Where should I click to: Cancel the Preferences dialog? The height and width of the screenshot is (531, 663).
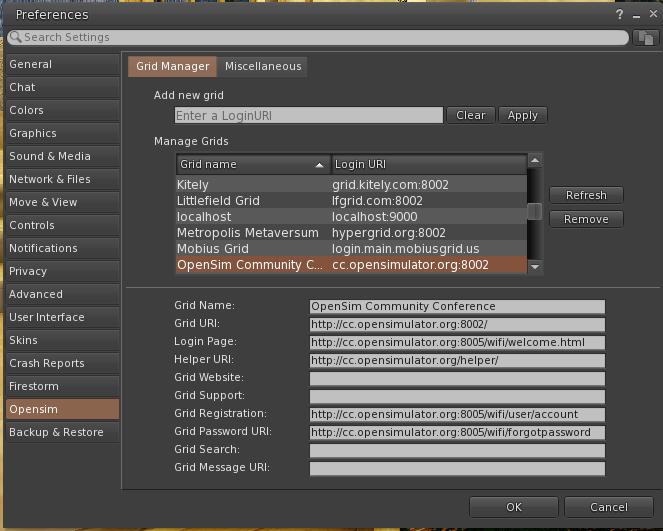pos(609,507)
